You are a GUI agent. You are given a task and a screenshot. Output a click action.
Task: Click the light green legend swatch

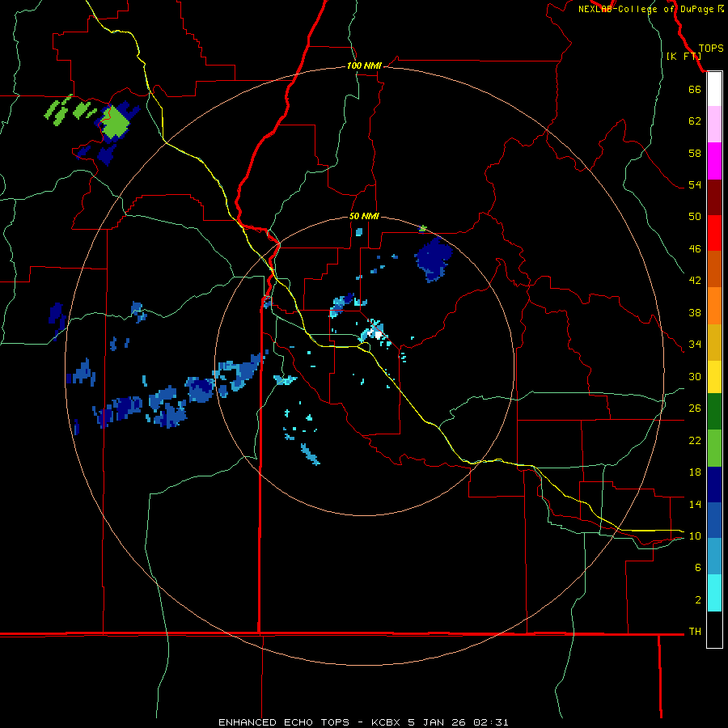714,448
